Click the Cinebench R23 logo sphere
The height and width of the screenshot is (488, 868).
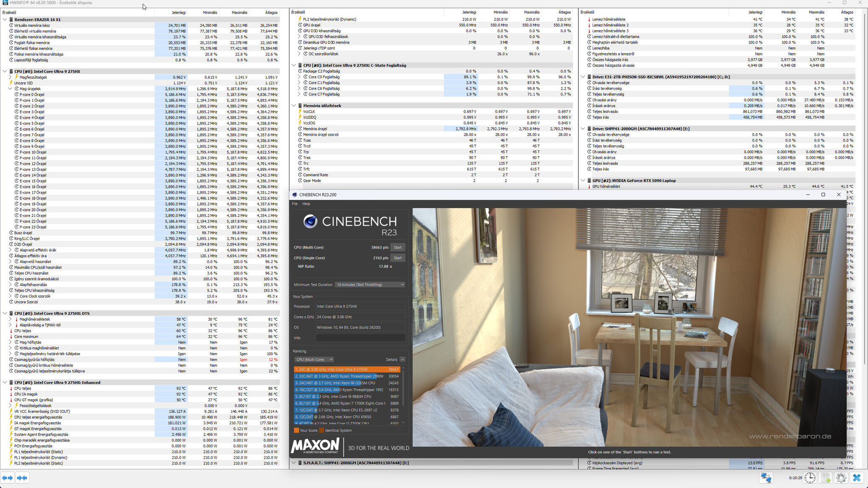(310, 221)
